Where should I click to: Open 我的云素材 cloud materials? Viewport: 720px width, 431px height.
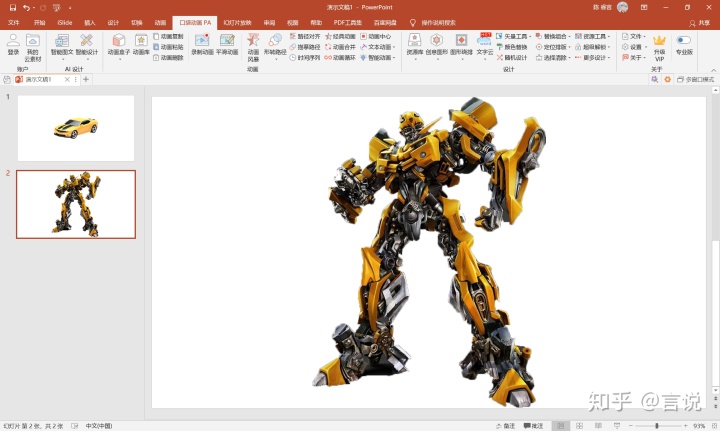[x=33, y=47]
